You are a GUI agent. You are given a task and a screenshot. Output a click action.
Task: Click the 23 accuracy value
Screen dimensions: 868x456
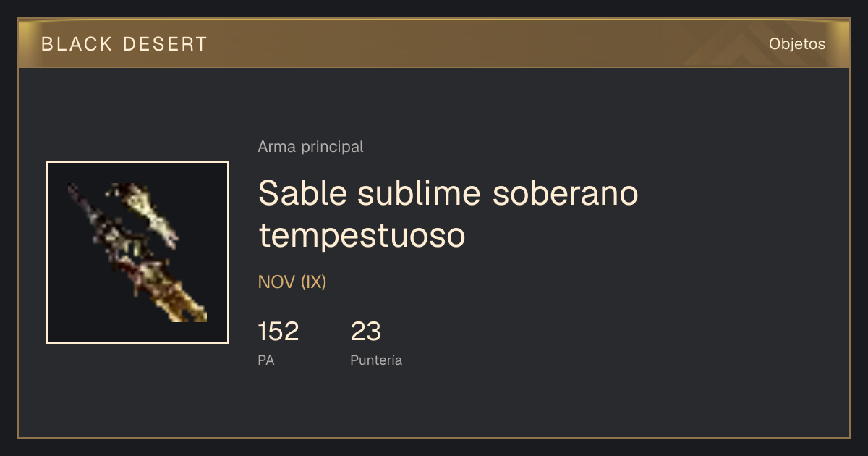click(x=365, y=332)
